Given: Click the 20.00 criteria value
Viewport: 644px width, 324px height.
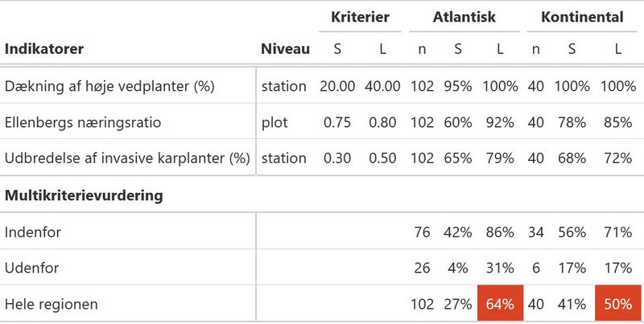Looking at the screenshot, I should tap(337, 86).
